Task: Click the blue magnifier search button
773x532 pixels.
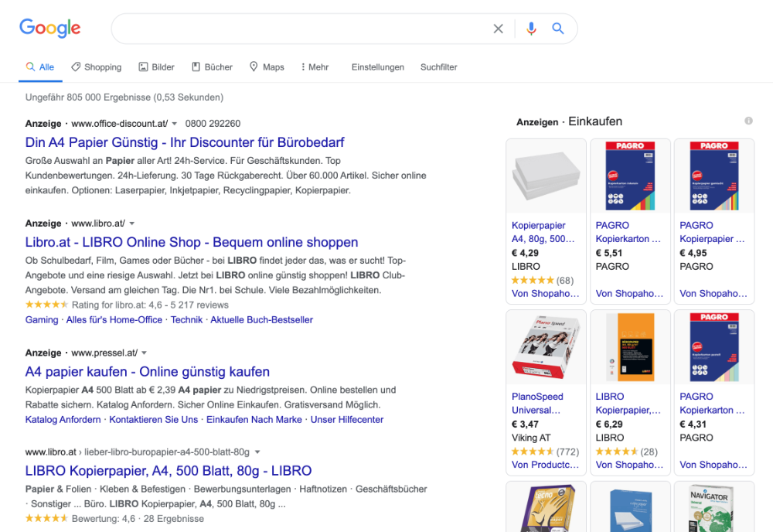Action: (558, 29)
